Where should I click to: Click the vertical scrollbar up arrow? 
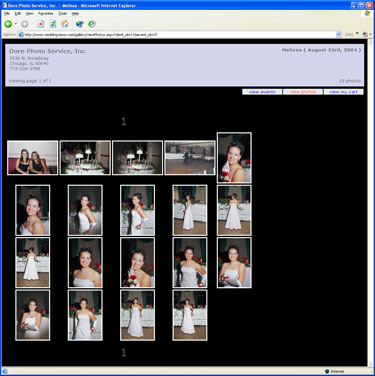[x=370, y=43]
